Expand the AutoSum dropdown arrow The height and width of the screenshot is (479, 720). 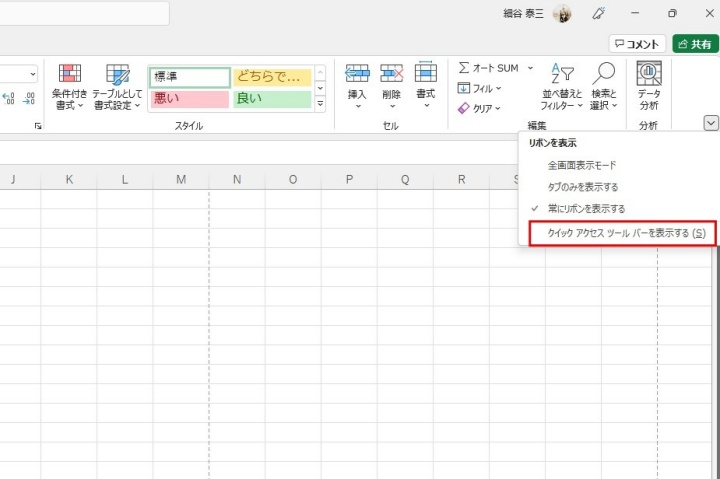[530, 68]
